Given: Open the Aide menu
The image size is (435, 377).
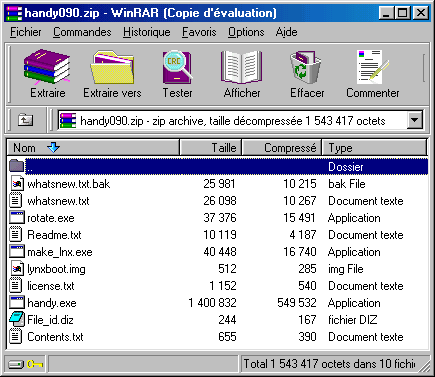Looking at the screenshot, I should point(286,32).
